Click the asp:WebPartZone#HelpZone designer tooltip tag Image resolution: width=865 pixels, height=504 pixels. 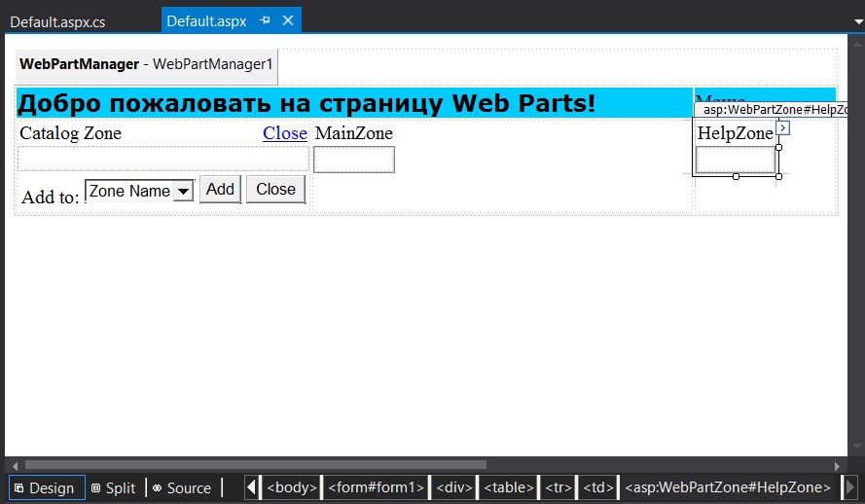click(x=772, y=110)
